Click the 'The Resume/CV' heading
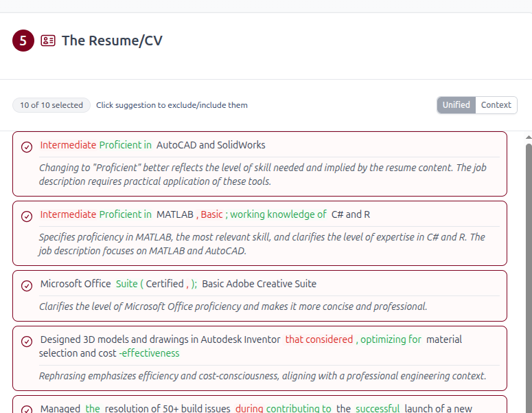The height and width of the screenshot is (413, 532). tap(112, 41)
